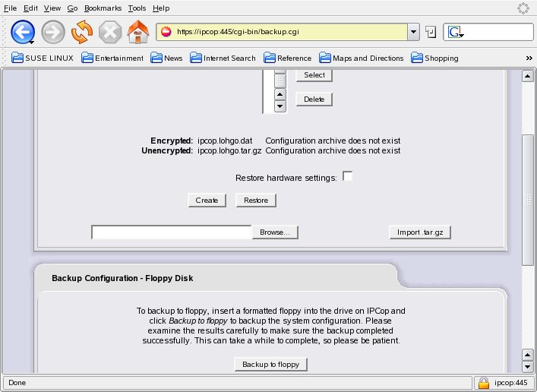Click the Import .tar.gz button

coord(420,232)
